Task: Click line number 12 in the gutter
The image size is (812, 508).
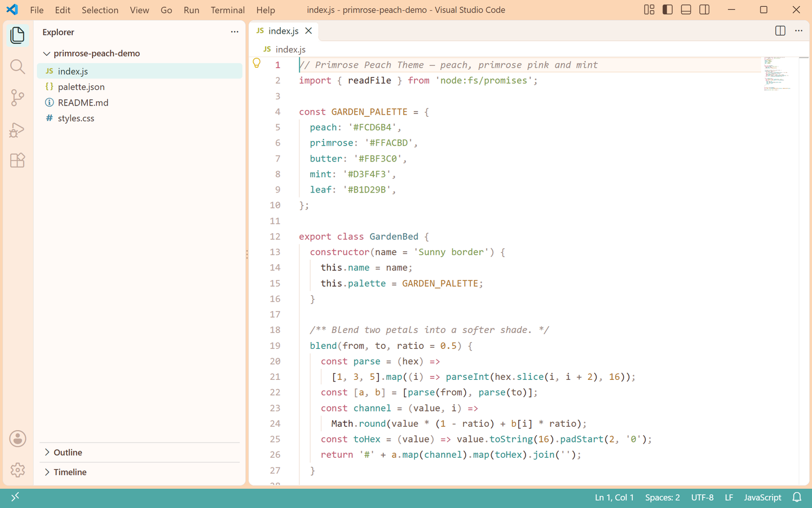Action: [275, 237]
